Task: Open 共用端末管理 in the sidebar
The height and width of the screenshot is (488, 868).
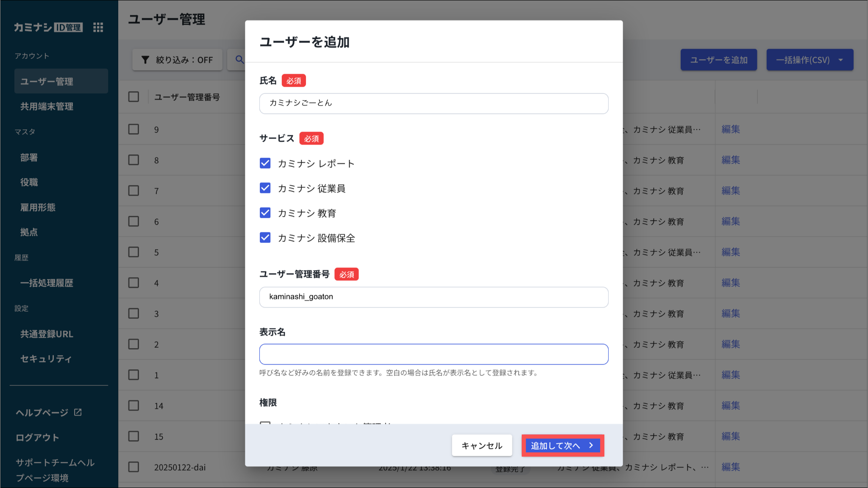Action: pos(47,106)
